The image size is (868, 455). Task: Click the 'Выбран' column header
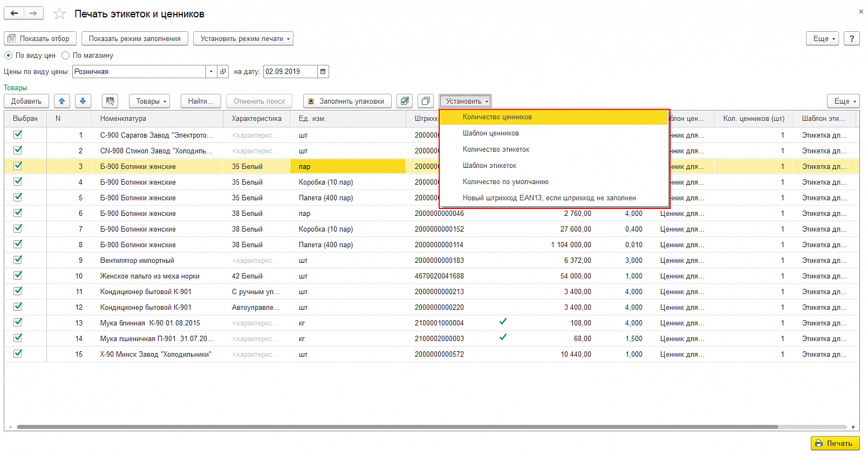coord(25,119)
